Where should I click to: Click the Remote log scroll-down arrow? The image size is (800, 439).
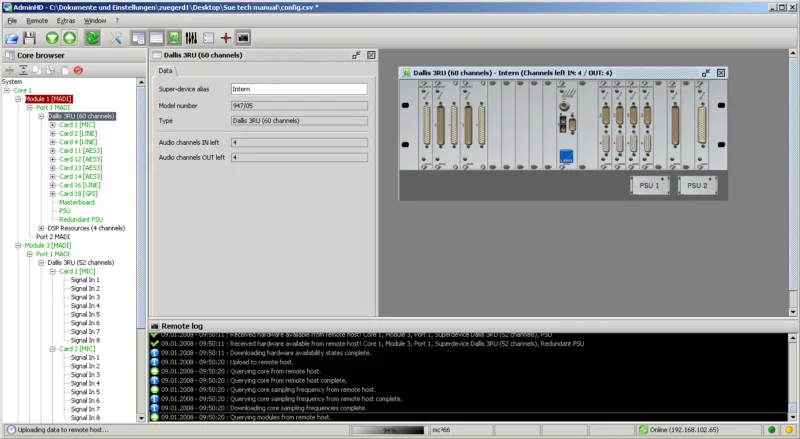[792, 417]
